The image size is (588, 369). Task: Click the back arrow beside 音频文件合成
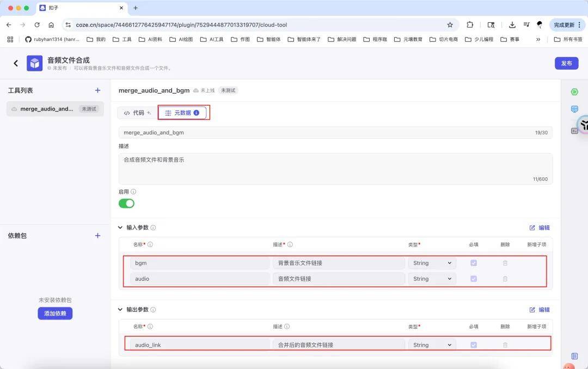click(16, 63)
